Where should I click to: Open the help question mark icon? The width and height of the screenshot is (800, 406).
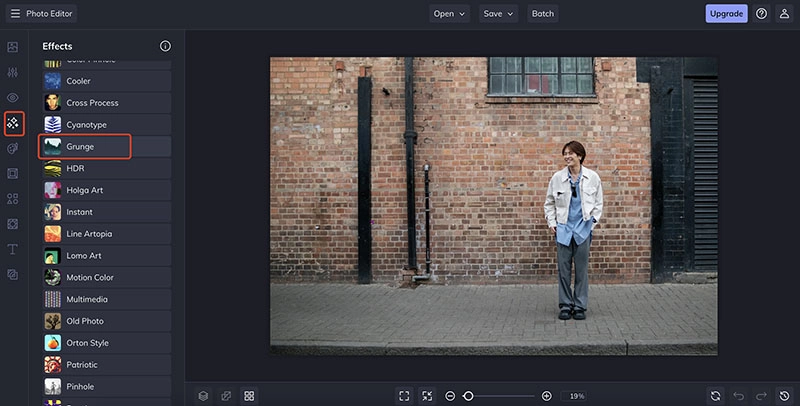[x=762, y=14]
